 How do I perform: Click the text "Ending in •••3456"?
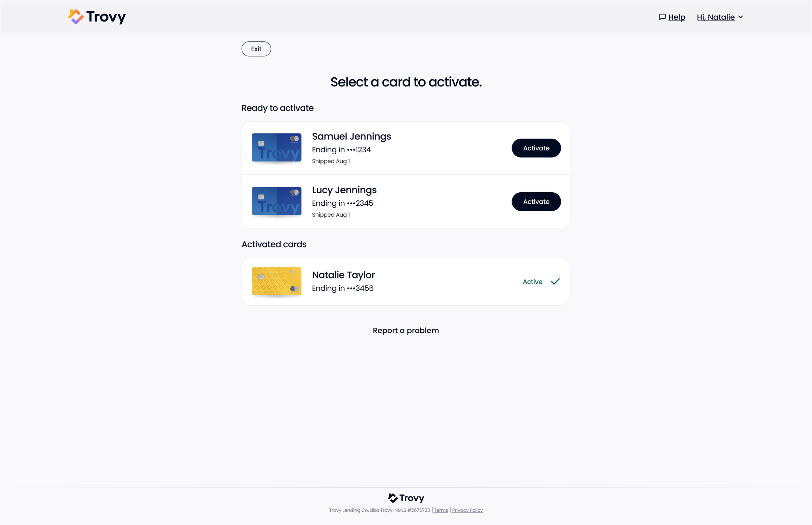tap(342, 288)
